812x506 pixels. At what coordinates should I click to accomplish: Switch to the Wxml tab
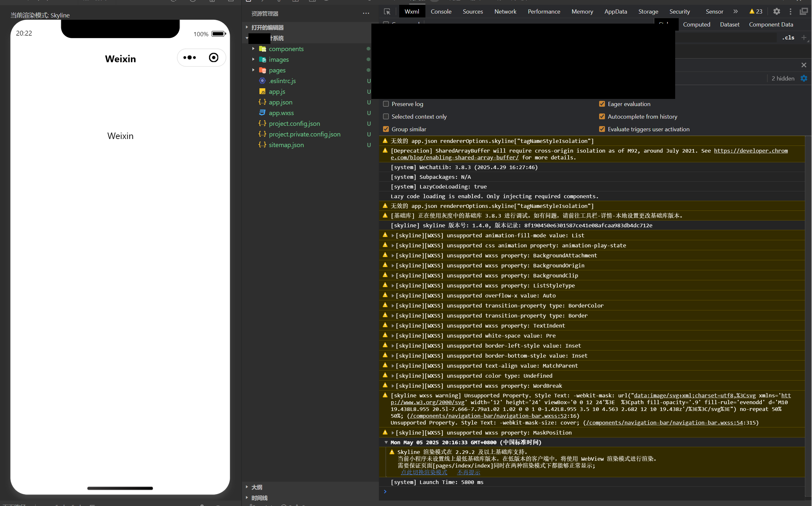click(412, 11)
